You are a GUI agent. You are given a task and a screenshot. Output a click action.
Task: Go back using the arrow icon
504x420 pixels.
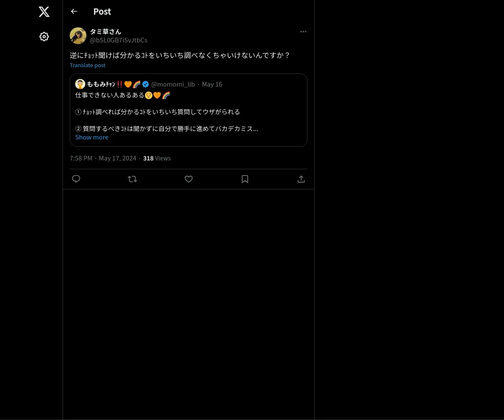click(74, 11)
